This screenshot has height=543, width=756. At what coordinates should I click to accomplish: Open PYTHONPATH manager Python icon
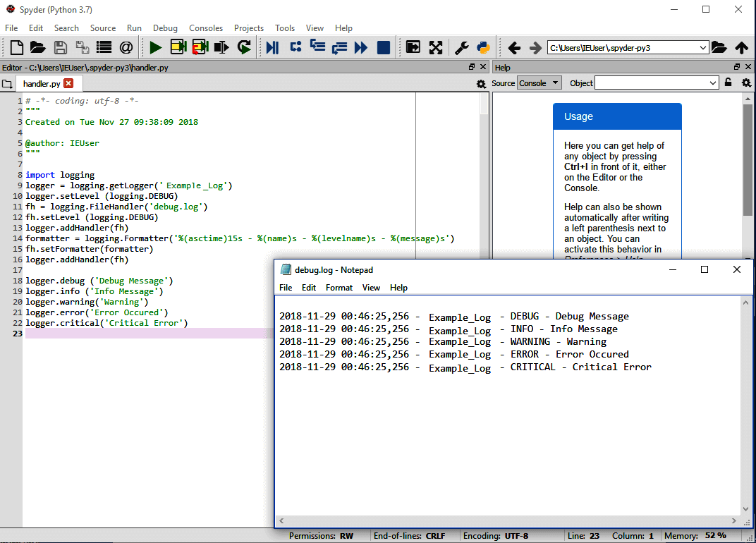[x=482, y=47]
